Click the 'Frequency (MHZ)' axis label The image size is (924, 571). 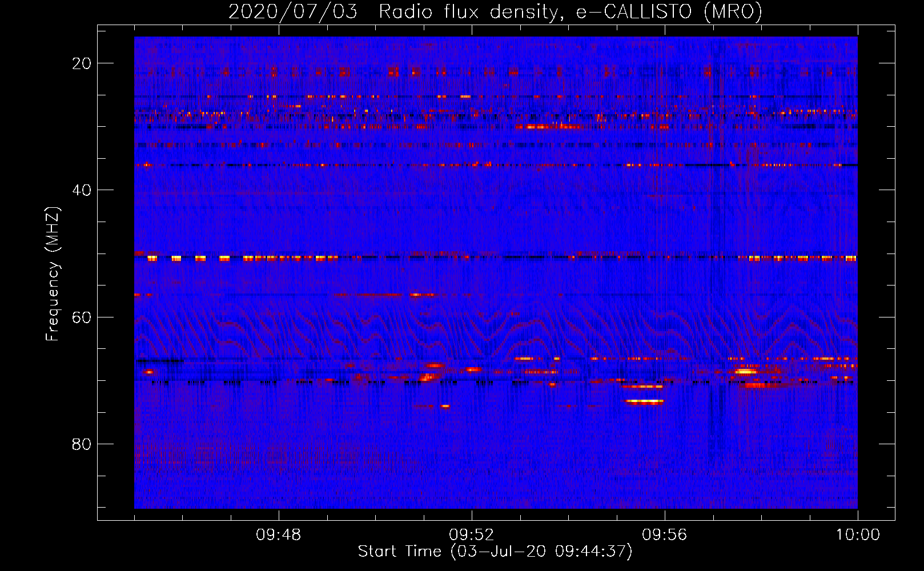point(53,274)
